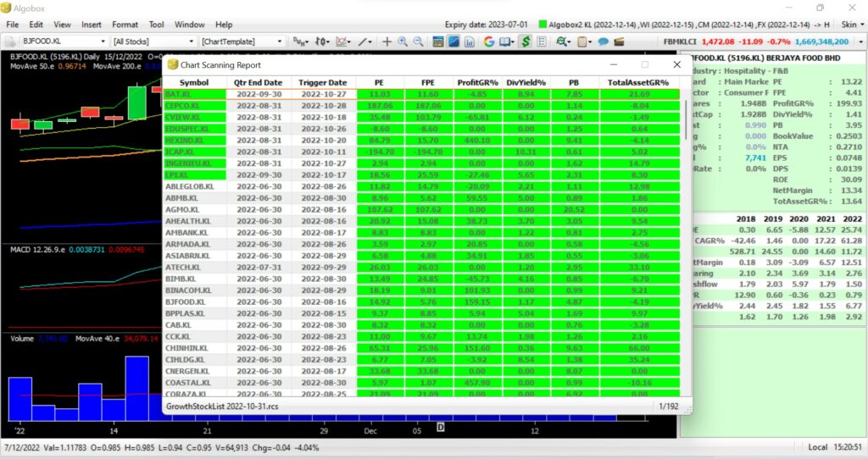Open the View menu
Viewport: 868px width, 459px height.
pos(62,25)
